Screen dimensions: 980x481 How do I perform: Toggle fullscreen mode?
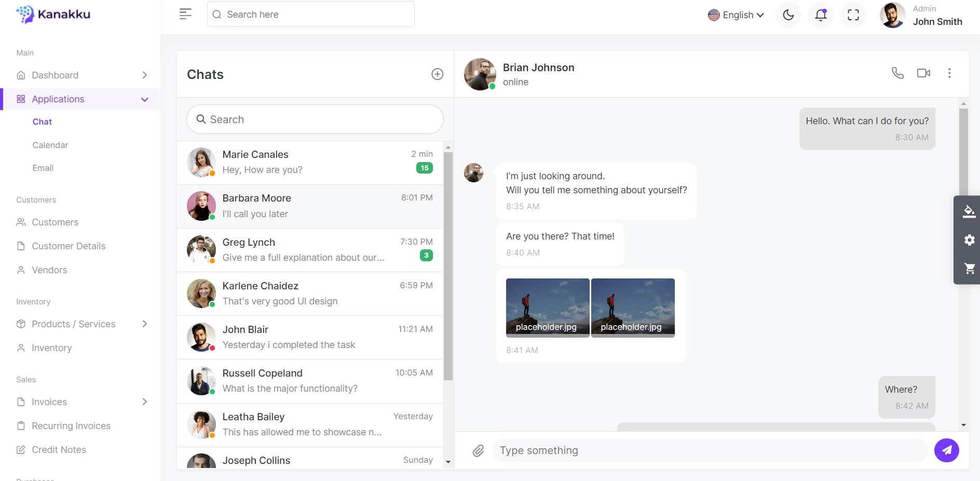click(853, 15)
